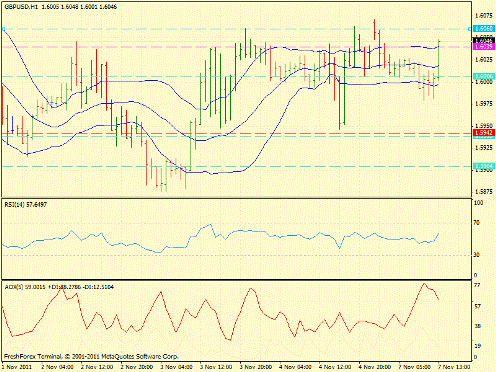Select the magenta 1.6039 price level tag
The width and height of the screenshot is (496, 372).
tap(483, 47)
